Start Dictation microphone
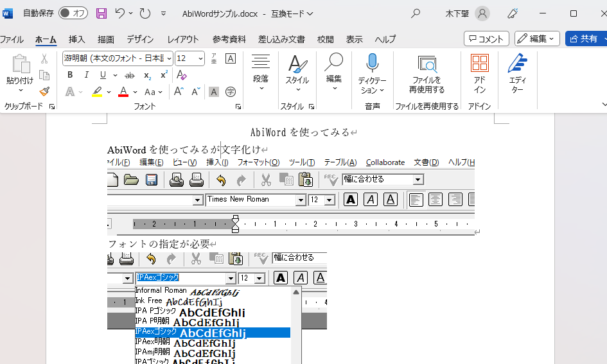607x364 pixels. 372,63
